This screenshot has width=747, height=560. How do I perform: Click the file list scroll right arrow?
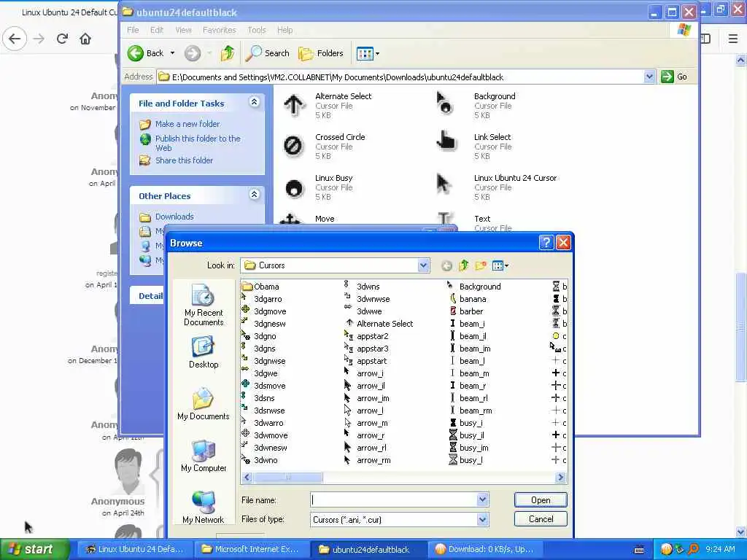(x=560, y=477)
